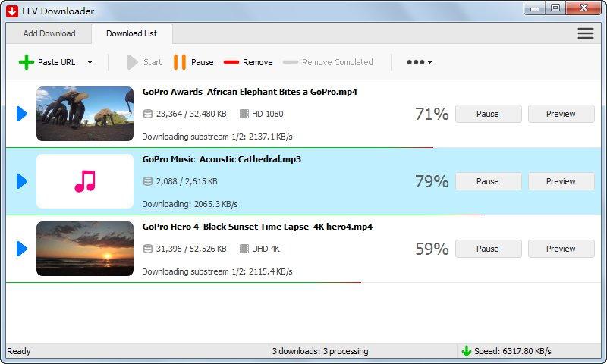Minimize the FLV Downloader window
This screenshot has height=364, width=607.
pos(536,8)
